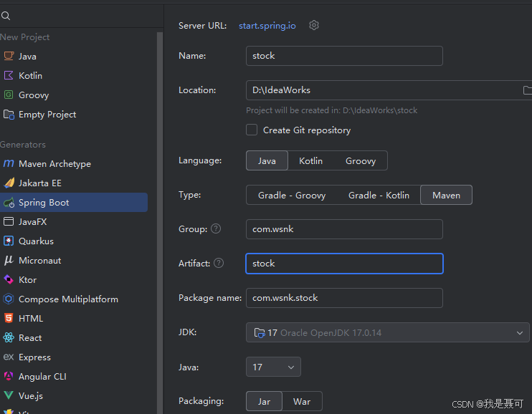Click the HTML5 shield icon
The height and width of the screenshot is (414, 532).
tap(9, 318)
